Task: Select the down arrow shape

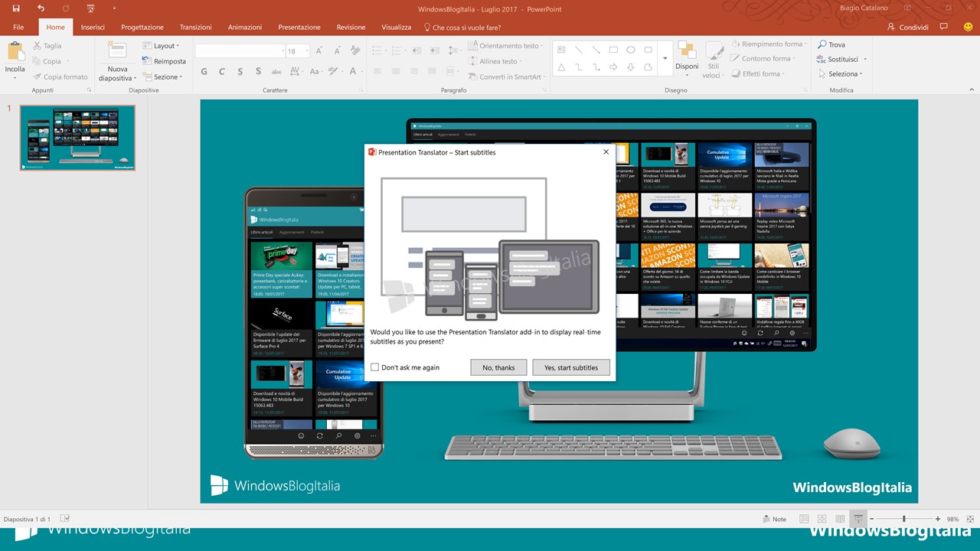Action: [x=631, y=67]
